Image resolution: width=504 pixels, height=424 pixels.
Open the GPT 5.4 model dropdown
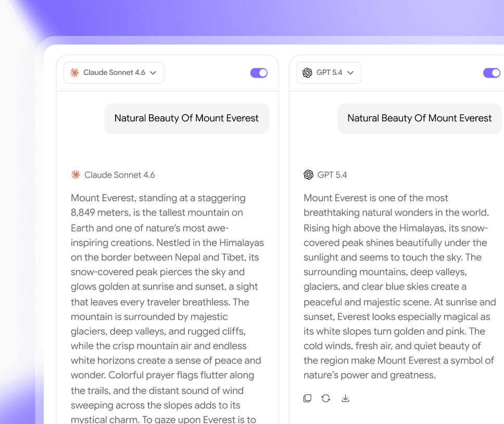click(x=329, y=73)
